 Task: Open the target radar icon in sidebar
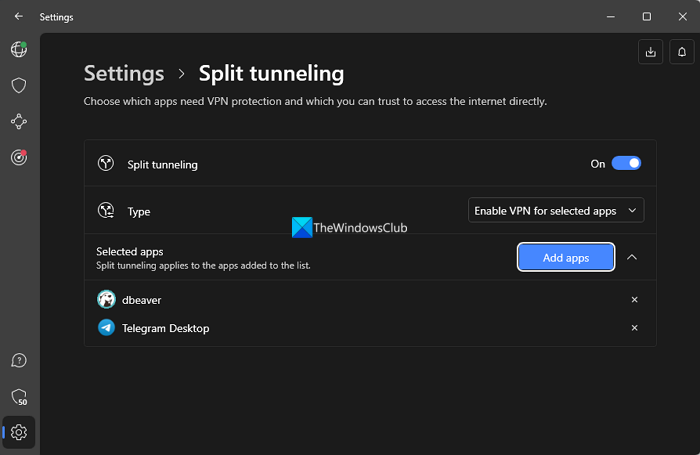coord(18,157)
